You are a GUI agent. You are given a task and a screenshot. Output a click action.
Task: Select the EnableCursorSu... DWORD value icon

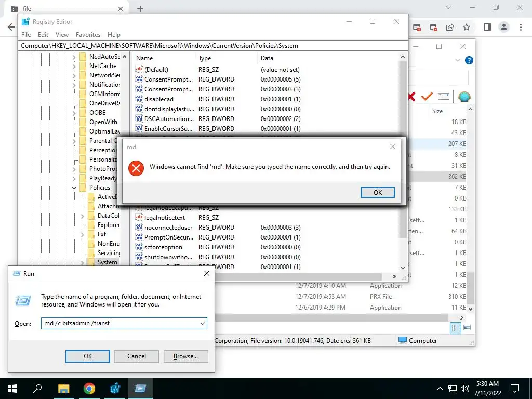(139, 129)
